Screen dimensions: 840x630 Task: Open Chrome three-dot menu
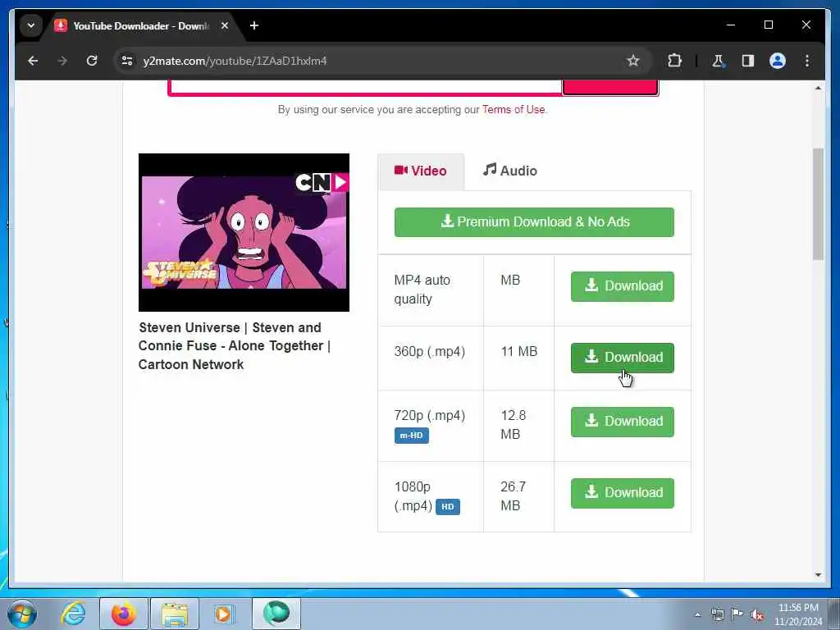[x=807, y=61]
